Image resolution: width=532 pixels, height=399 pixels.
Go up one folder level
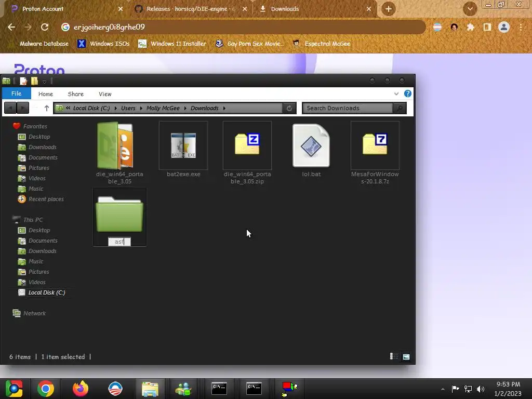tap(46, 108)
